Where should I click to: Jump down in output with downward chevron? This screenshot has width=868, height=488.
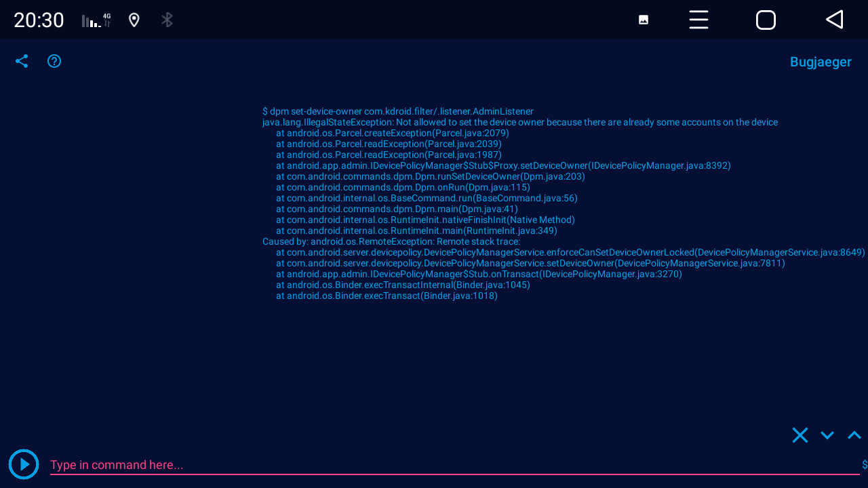(x=827, y=434)
